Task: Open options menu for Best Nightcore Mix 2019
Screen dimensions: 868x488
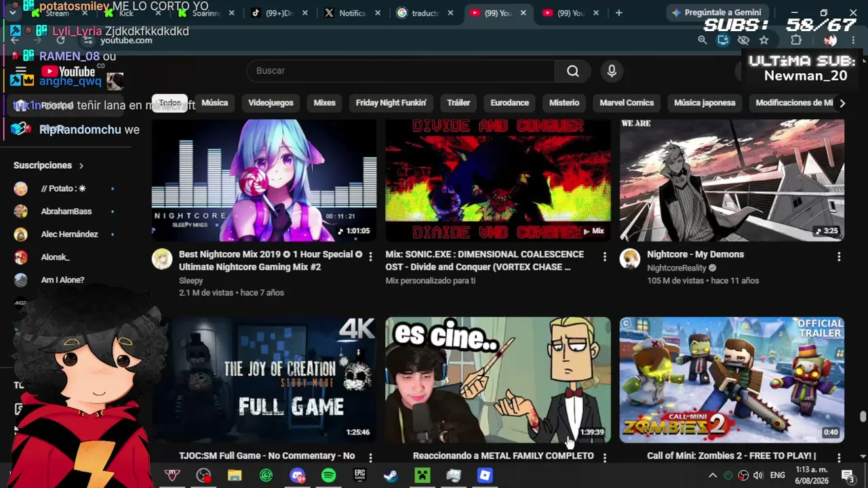Action: tap(370, 257)
